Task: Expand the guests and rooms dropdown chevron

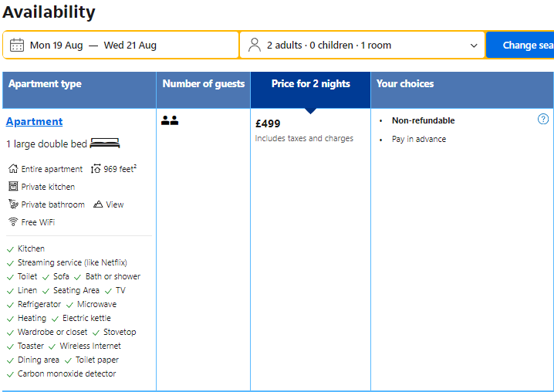Action: (474, 46)
